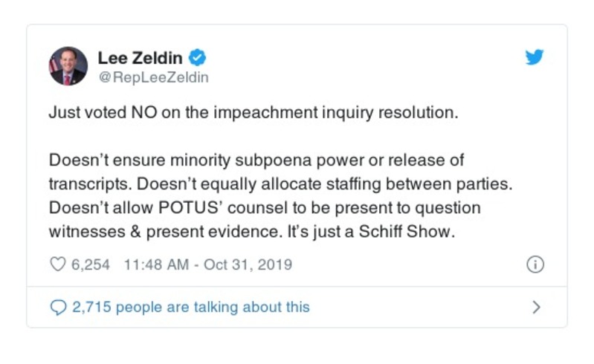
Task: Click the blue verified badge
Action: coord(198,57)
